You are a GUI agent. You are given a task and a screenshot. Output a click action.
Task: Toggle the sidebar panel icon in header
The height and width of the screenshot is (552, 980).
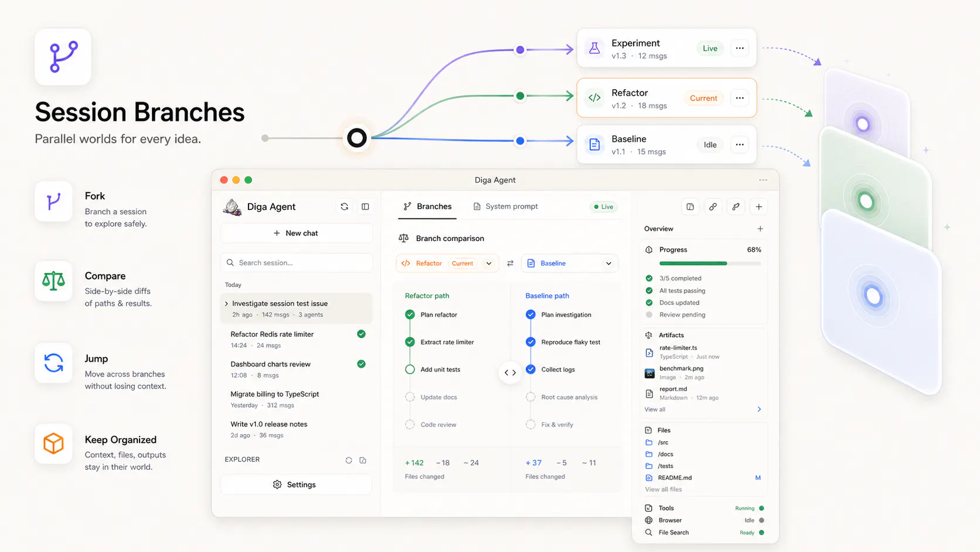coord(365,206)
